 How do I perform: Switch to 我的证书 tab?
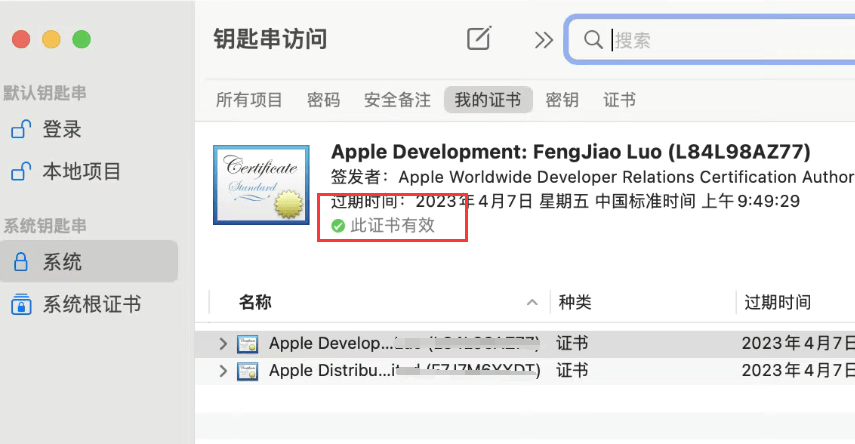coord(488,99)
